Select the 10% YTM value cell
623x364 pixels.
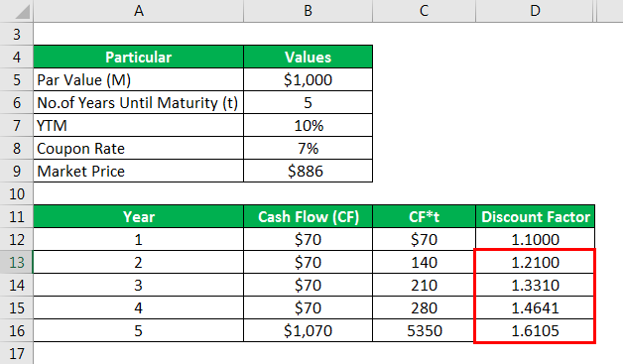308,126
